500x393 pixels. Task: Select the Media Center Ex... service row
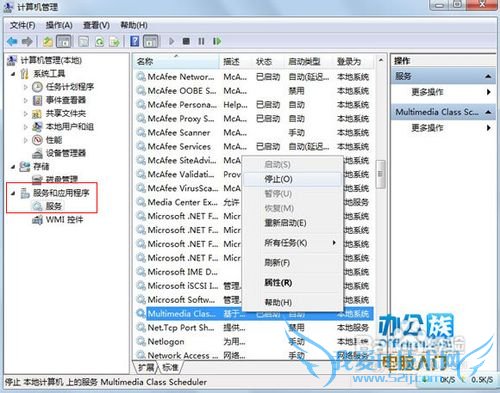coord(189,202)
